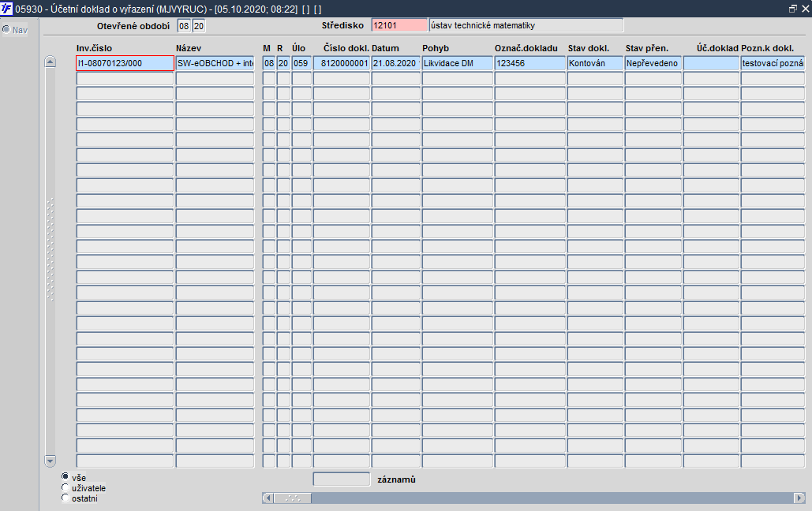Click the open period month field 08
The height and width of the screenshot is (511, 812).
click(x=184, y=26)
